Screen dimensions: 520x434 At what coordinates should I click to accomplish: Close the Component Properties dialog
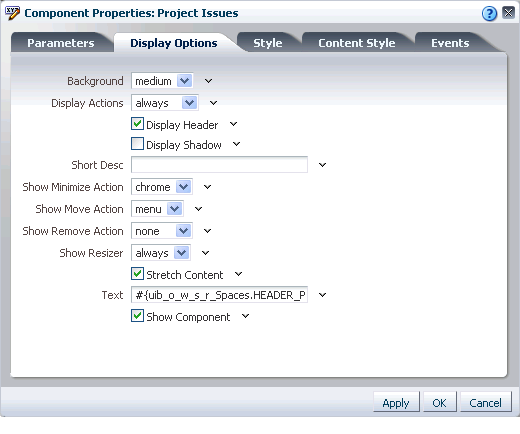pyautogui.click(x=508, y=13)
